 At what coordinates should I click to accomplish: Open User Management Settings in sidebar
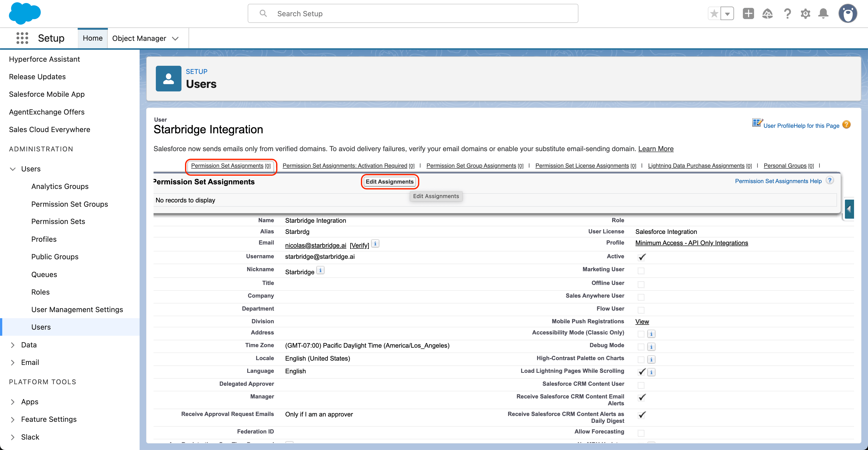coord(77,309)
